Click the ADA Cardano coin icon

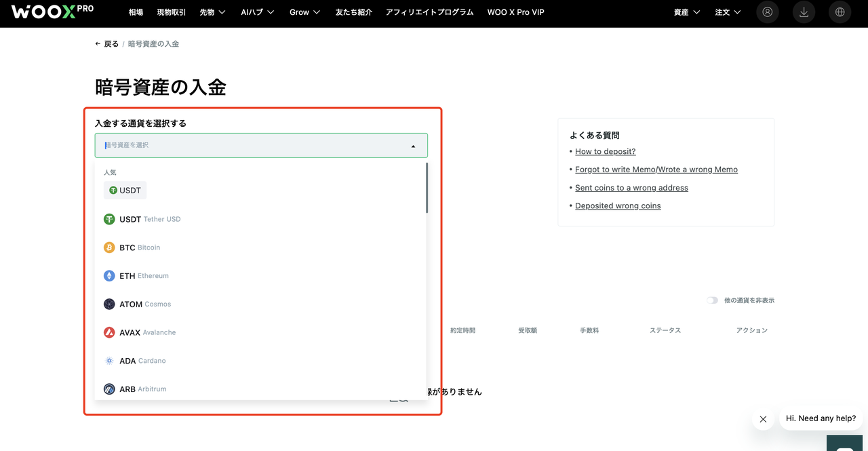pyautogui.click(x=109, y=361)
